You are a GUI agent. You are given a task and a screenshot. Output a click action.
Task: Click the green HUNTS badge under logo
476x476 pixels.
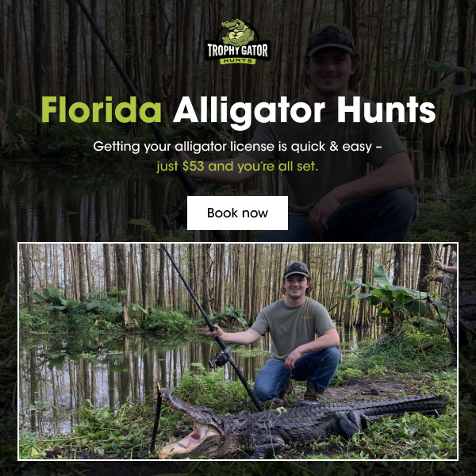click(x=238, y=61)
